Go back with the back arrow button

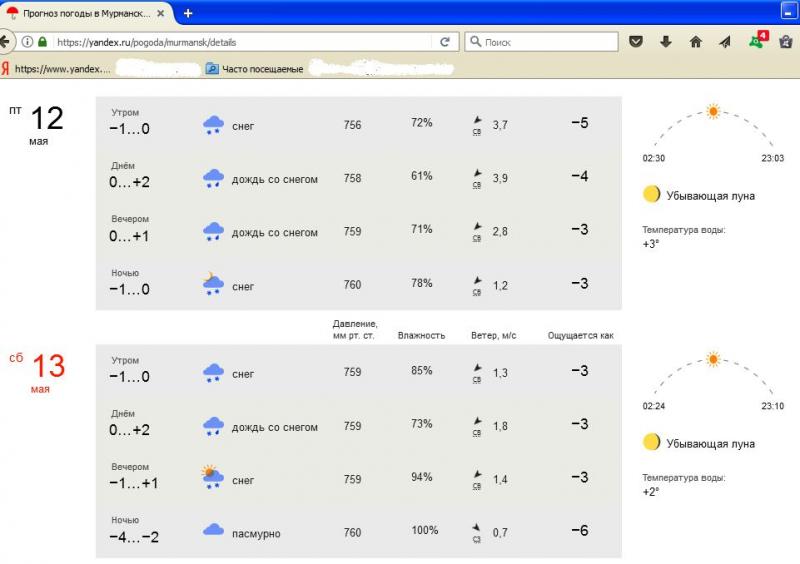tap(6, 42)
